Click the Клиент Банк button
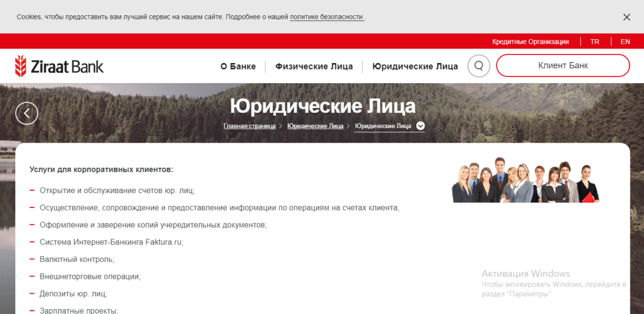The image size is (644, 314). pos(563,65)
